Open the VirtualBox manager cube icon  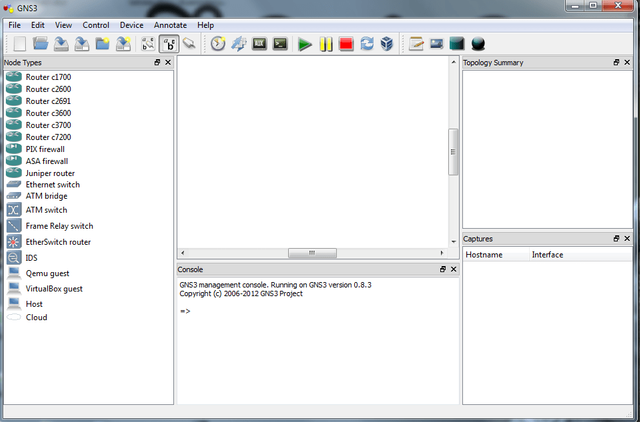pyautogui.click(x=387, y=44)
